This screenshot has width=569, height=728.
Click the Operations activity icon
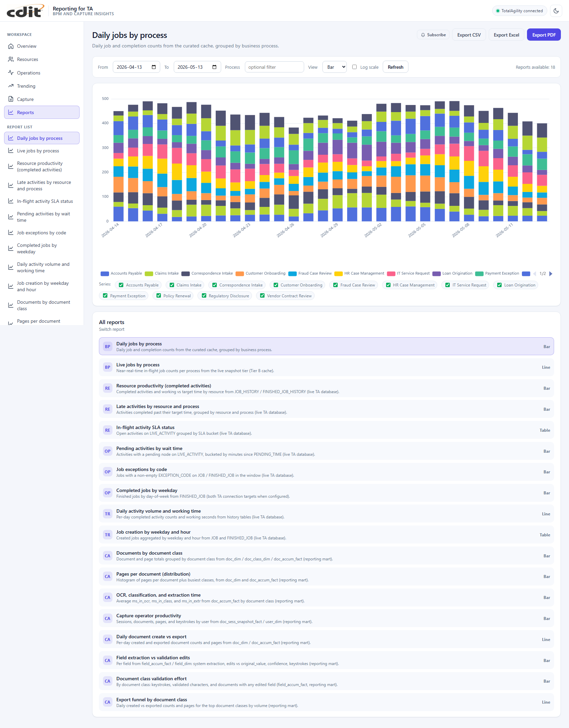11,73
